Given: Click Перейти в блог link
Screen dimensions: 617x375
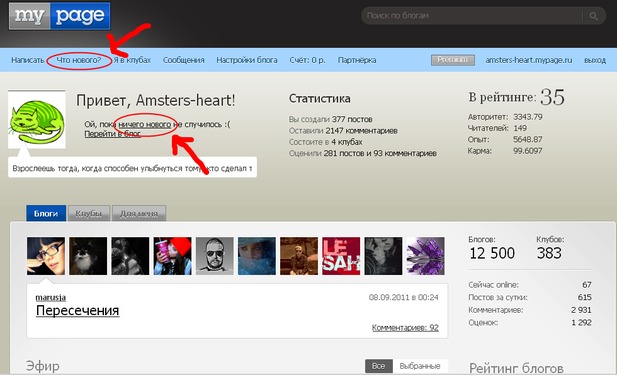Looking at the screenshot, I should pyautogui.click(x=113, y=134).
